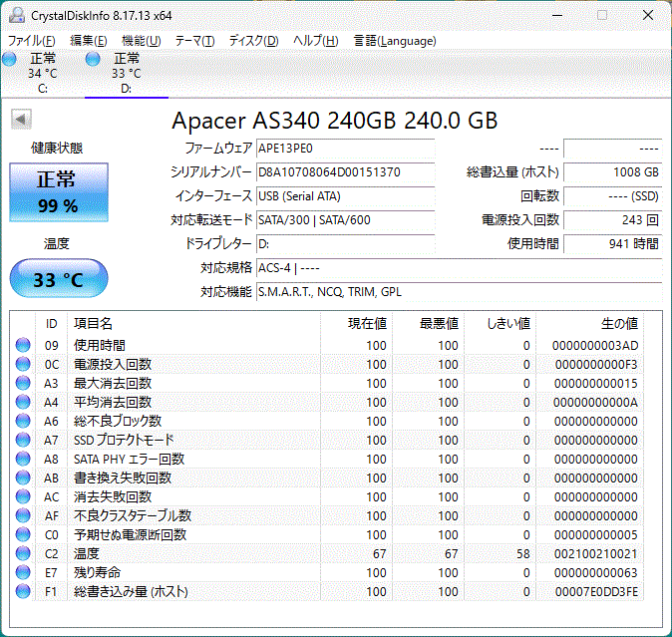Click the 項目名 column header

[193, 323]
